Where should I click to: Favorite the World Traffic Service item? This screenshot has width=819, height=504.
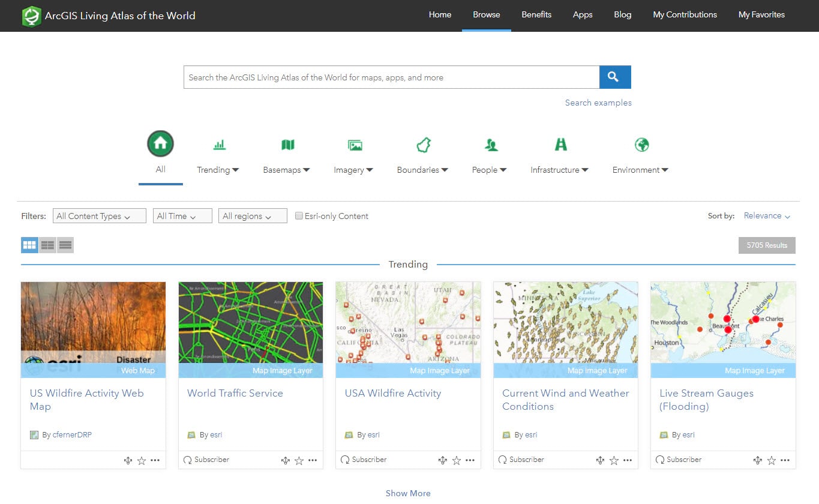tap(299, 460)
